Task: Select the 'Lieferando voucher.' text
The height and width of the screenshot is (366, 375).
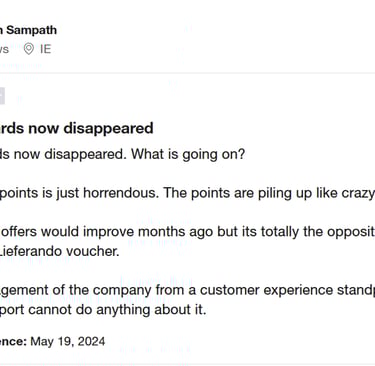Action: pyautogui.click(x=59, y=251)
